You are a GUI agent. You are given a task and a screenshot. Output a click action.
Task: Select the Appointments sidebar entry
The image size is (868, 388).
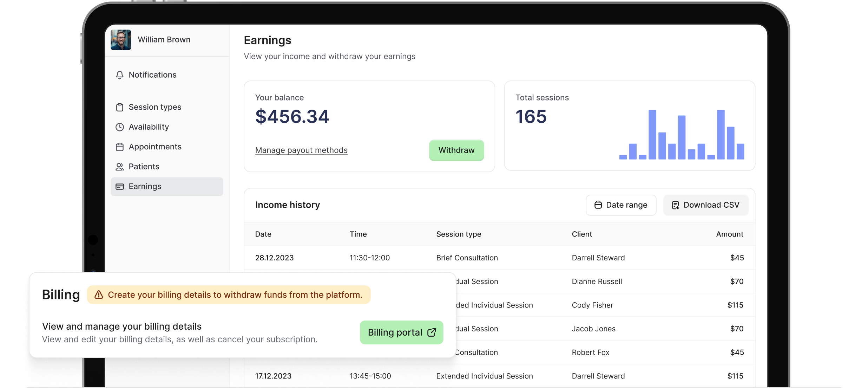point(155,147)
